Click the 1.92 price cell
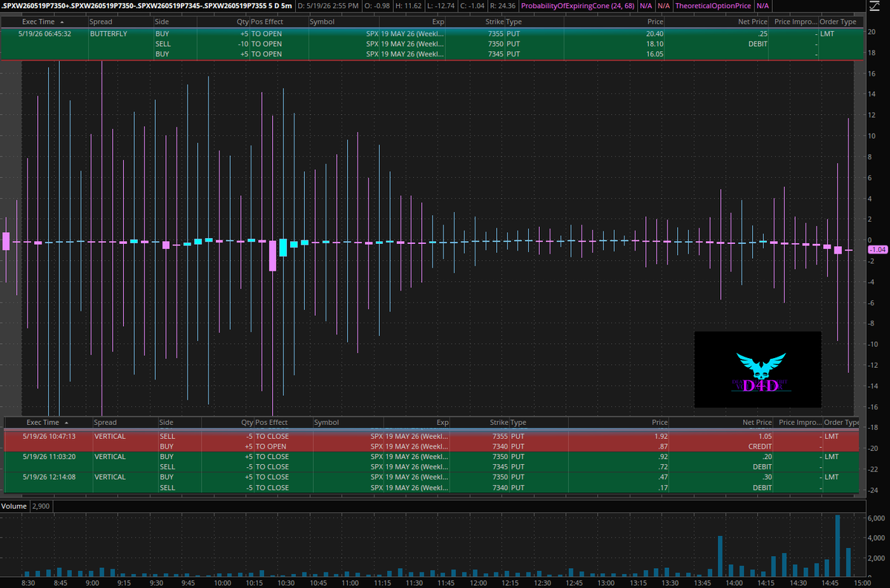This screenshot has height=588, width=890. (661, 436)
